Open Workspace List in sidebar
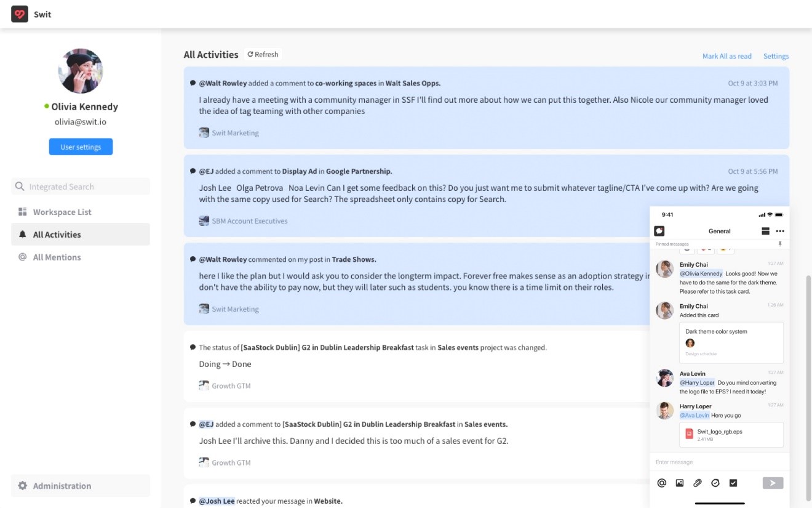Screen dimensions: 812x508 pos(62,212)
